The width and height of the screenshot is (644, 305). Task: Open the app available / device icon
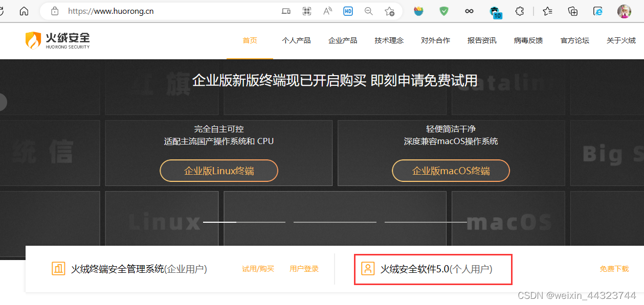(286, 11)
